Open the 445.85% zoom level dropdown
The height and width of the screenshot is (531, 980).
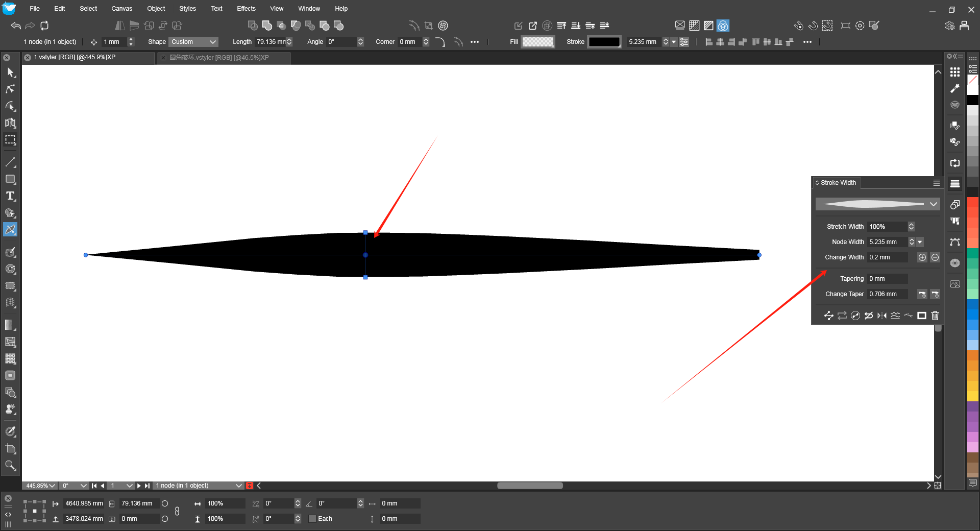[40, 486]
